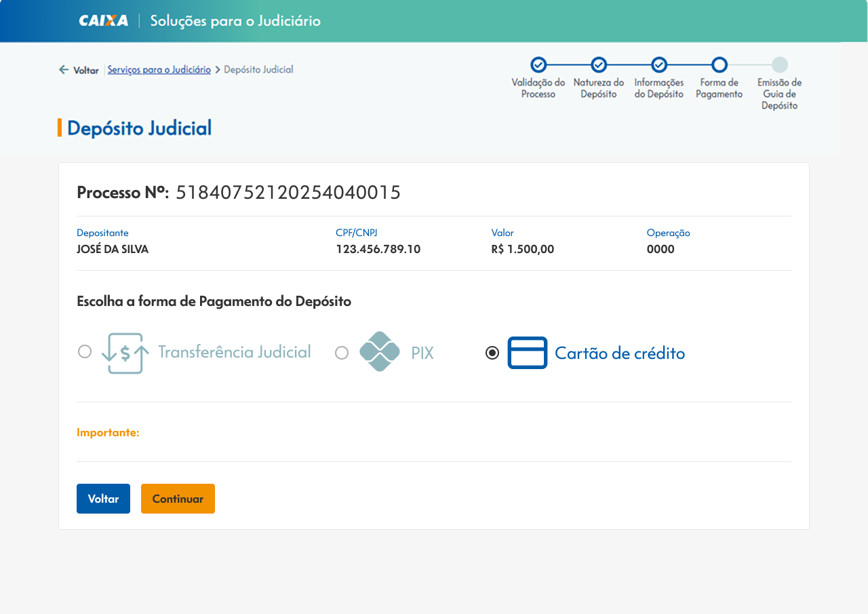The width and height of the screenshot is (868, 614).
Task: Click the PIX diamond logo icon
Action: pyautogui.click(x=380, y=351)
